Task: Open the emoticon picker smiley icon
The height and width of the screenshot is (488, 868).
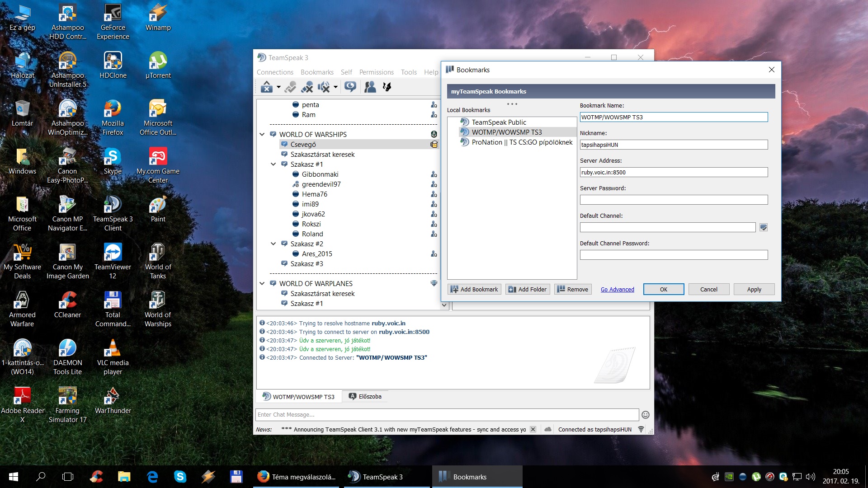Action: click(646, 415)
